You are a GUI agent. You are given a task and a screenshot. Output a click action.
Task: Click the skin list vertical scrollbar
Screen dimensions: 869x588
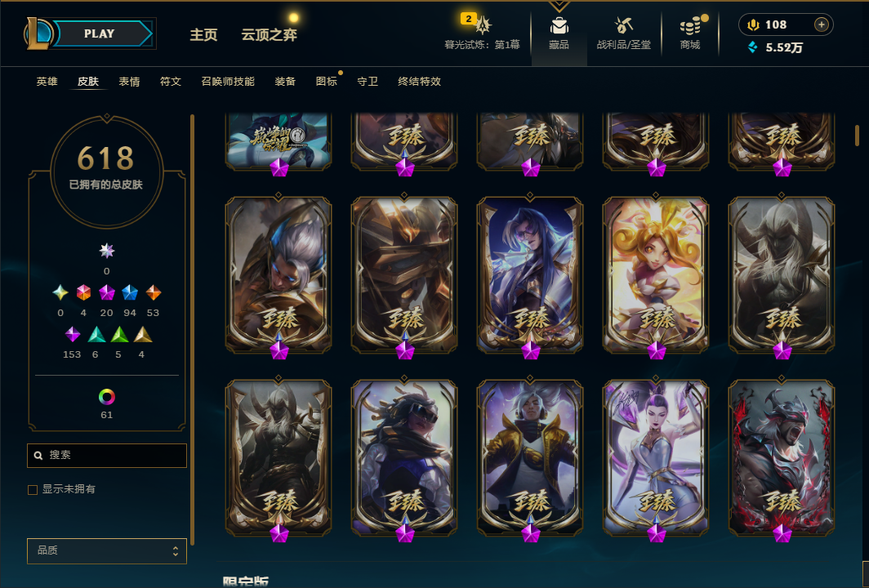(x=857, y=136)
